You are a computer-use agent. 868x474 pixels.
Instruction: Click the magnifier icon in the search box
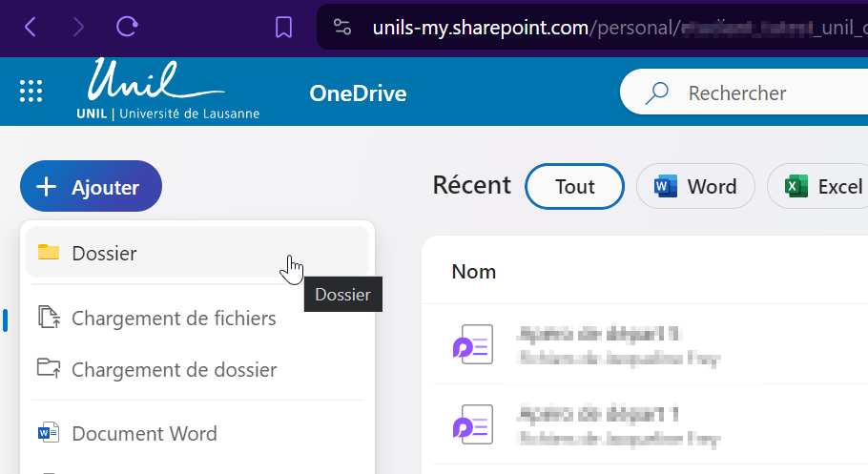click(x=657, y=93)
